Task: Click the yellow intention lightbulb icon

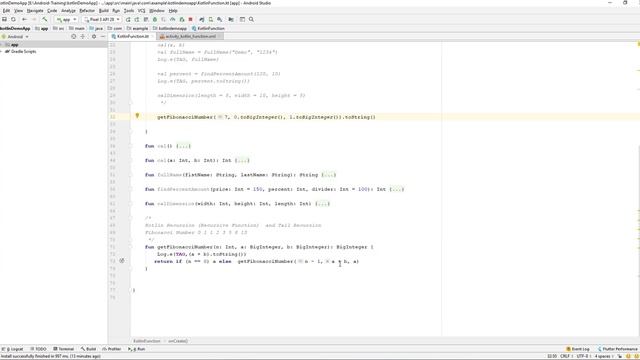Action: point(137,116)
